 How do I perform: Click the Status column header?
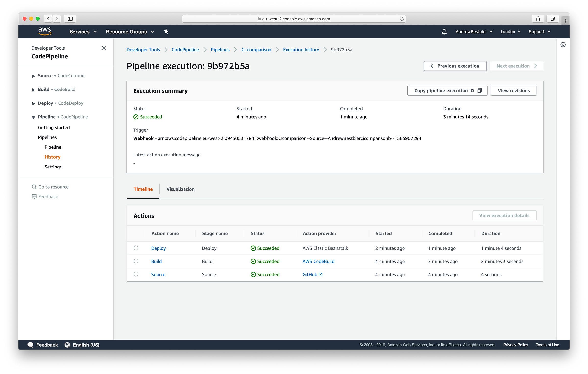pos(257,233)
